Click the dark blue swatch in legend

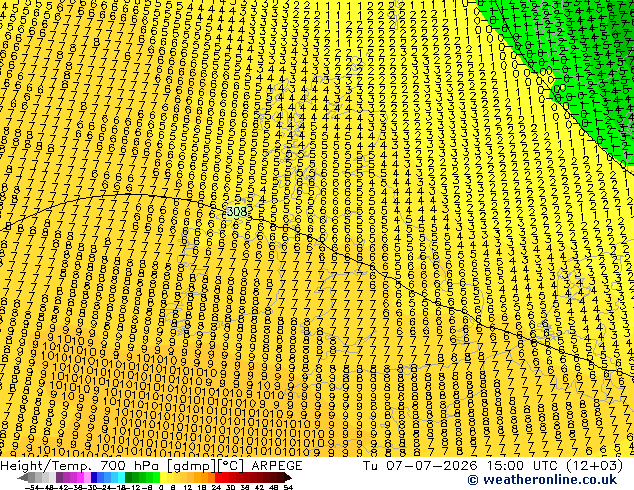94,477
